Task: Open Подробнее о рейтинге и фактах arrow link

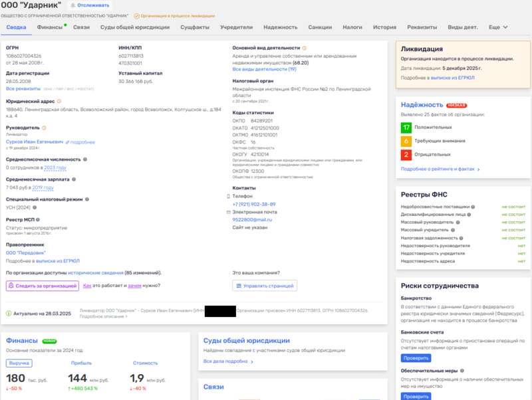Action: click(x=440, y=169)
